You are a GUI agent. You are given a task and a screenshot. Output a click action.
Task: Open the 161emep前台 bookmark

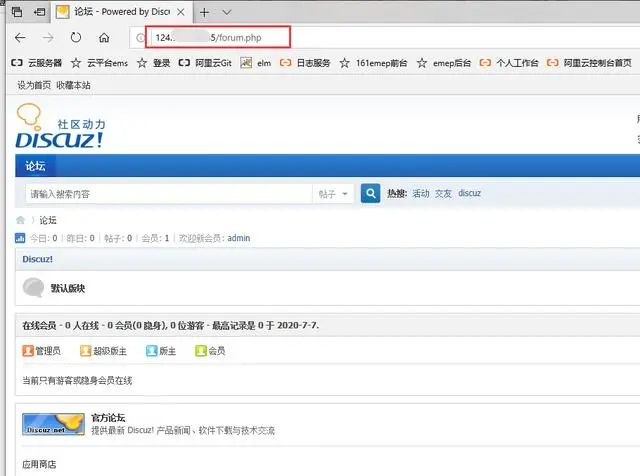[x=373, y=63]
